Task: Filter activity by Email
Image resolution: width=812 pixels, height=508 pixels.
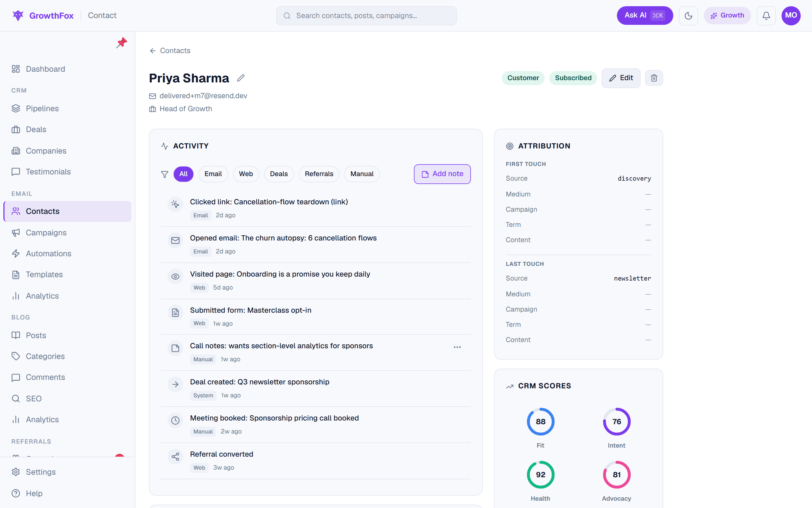Action: pos(213,174)
